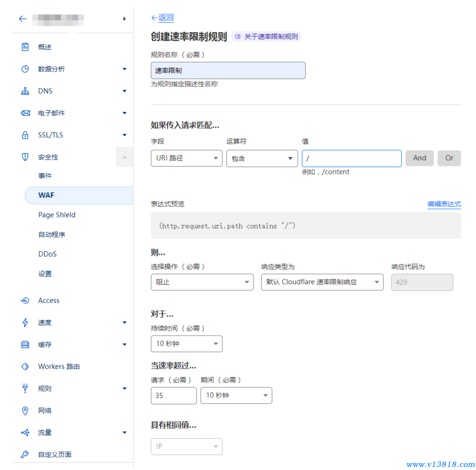This screenshot has height=470, width=476.
Task: Open the 运算符 包含 dropdown
Action: (262, 158)
